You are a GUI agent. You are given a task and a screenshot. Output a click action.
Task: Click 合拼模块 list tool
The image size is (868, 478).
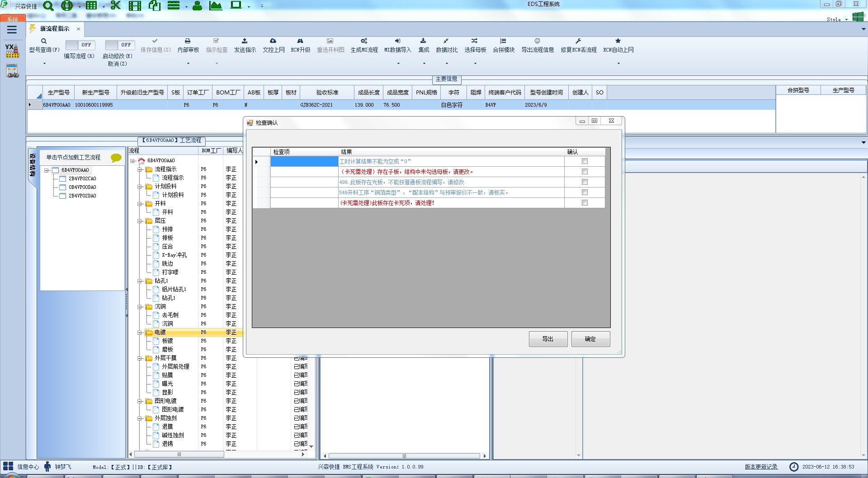click(x=504, y=46)
